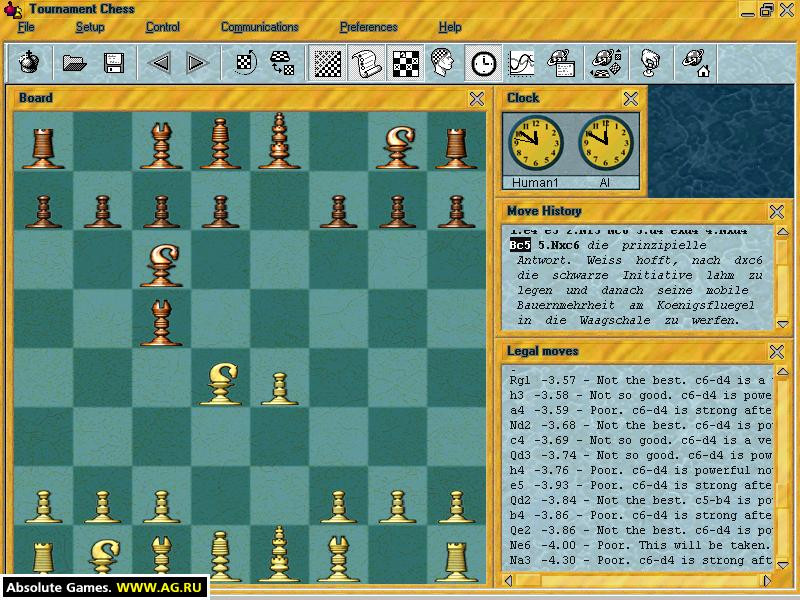Select the Rg1 -3.57 legal move row
The image size is (800, 600).
[x=640, y=380]
